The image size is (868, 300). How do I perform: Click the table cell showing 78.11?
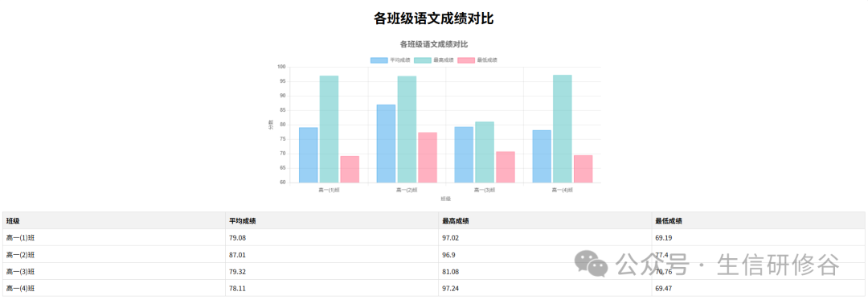332,289
